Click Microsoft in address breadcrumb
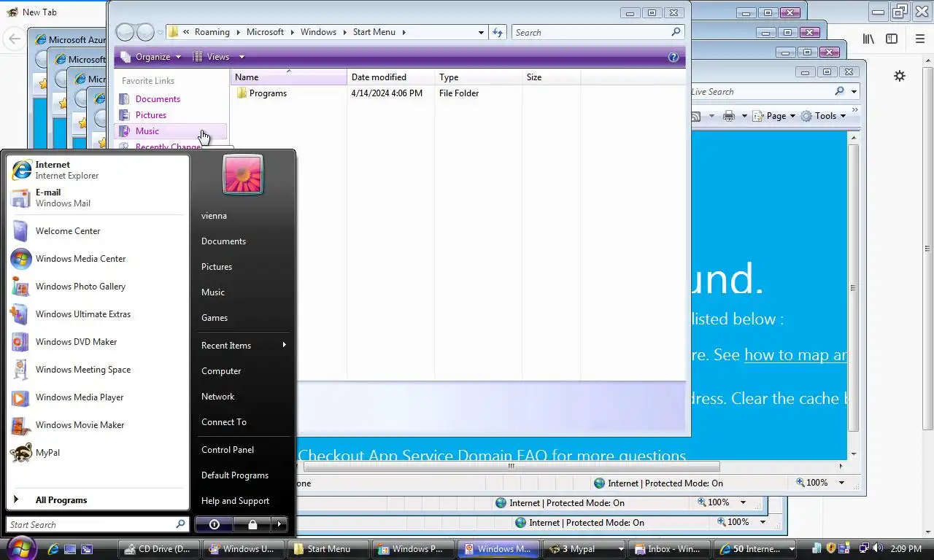934x560 pixels. 265,32
